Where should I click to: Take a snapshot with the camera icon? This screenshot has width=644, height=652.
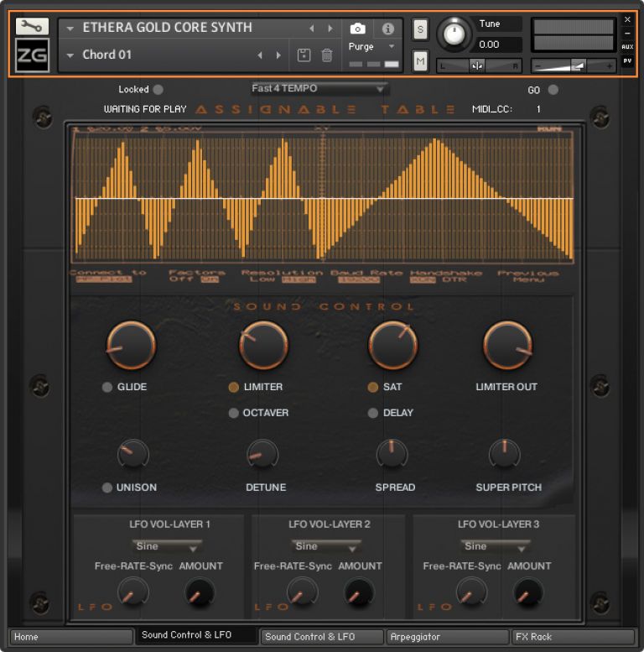[358, 29]
